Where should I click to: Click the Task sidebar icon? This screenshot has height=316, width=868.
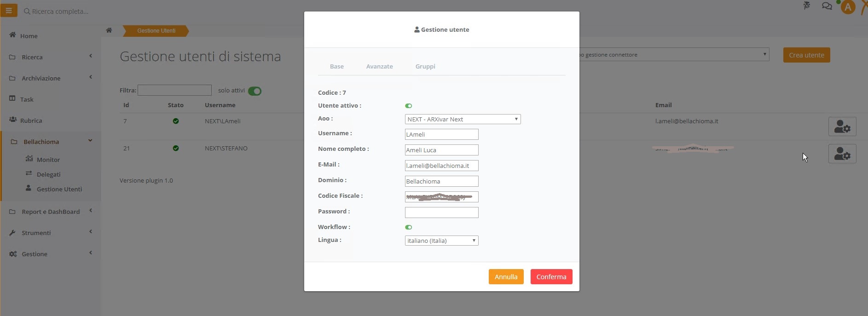tap(12, 98)
